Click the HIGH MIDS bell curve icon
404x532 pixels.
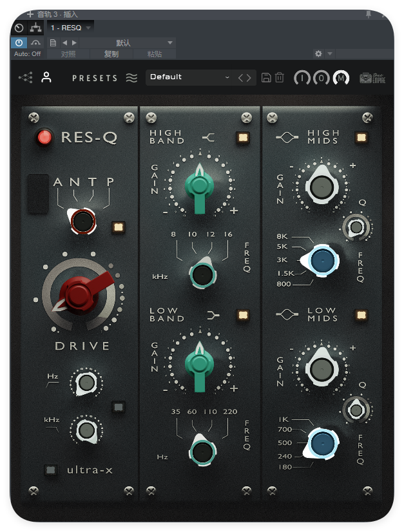[x=287, y=137]
